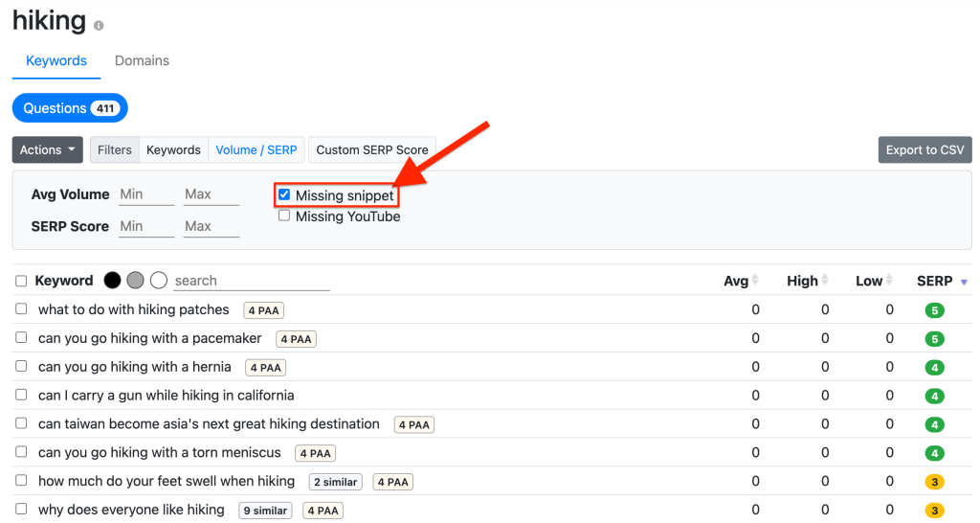
Task: Switch to the Keywords tab
Action: (56, 60)
